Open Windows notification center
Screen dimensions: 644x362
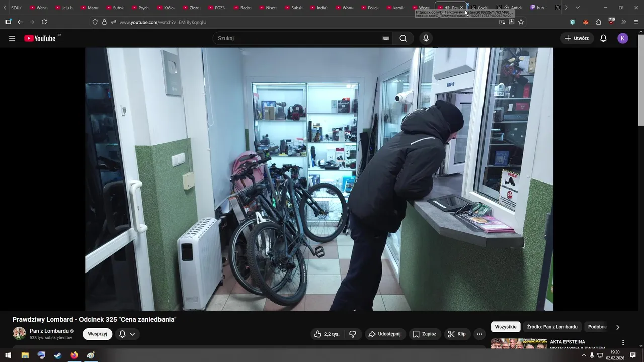(x=633, y=355)
